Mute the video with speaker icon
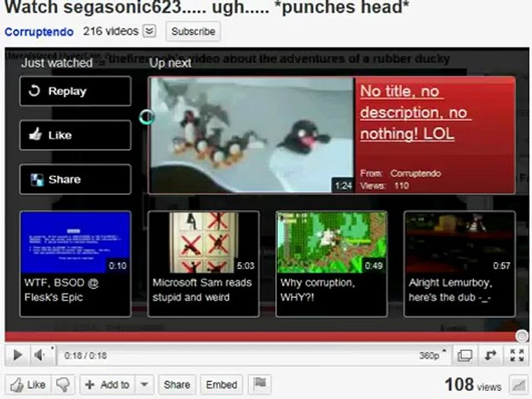 (x=40, y=355)
